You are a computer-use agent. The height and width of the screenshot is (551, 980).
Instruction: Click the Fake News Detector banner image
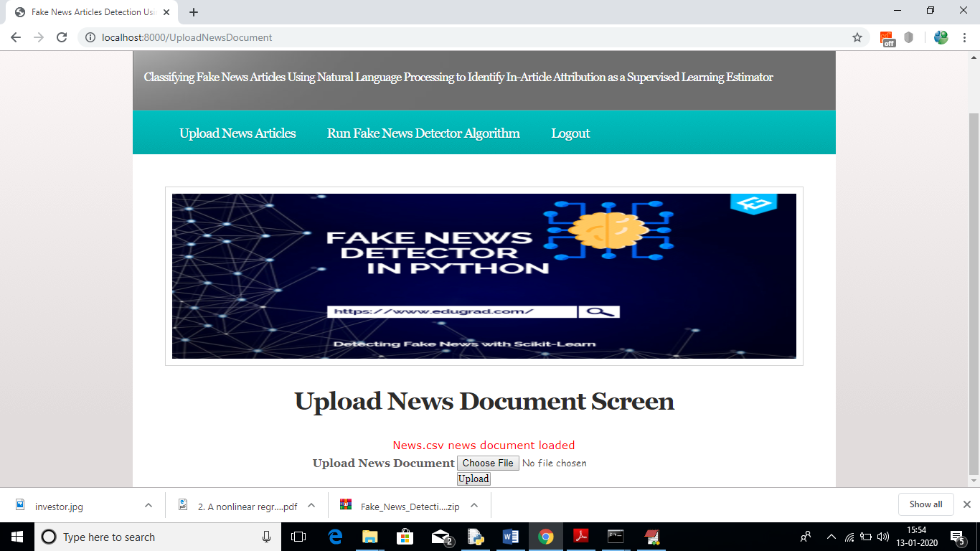click(484, 276)
